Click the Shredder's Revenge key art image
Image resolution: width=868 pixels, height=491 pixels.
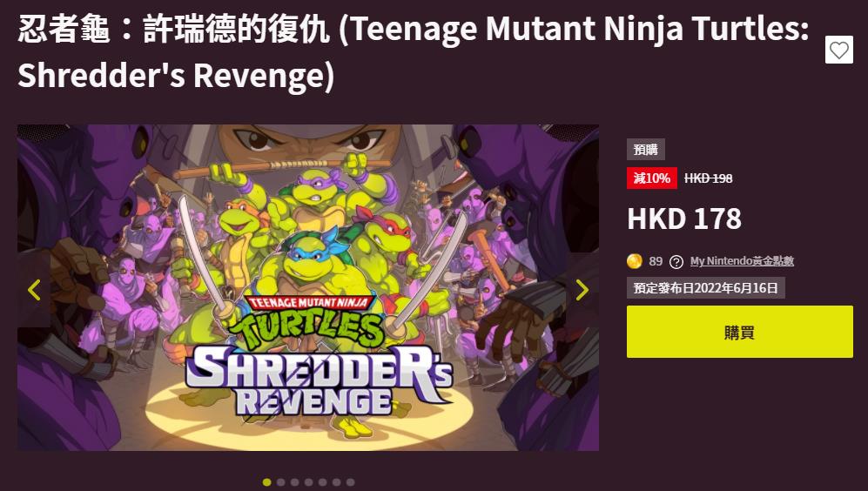click(x=308, y=287)
